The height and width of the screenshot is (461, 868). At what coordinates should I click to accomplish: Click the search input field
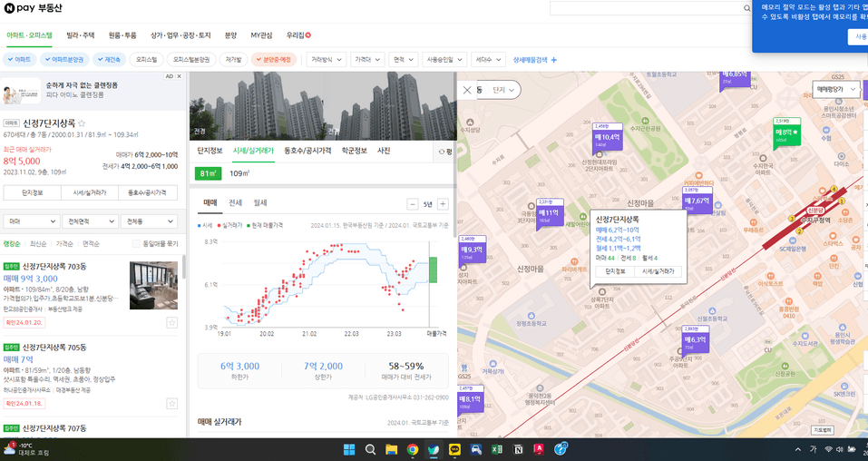tap(646, 8)
